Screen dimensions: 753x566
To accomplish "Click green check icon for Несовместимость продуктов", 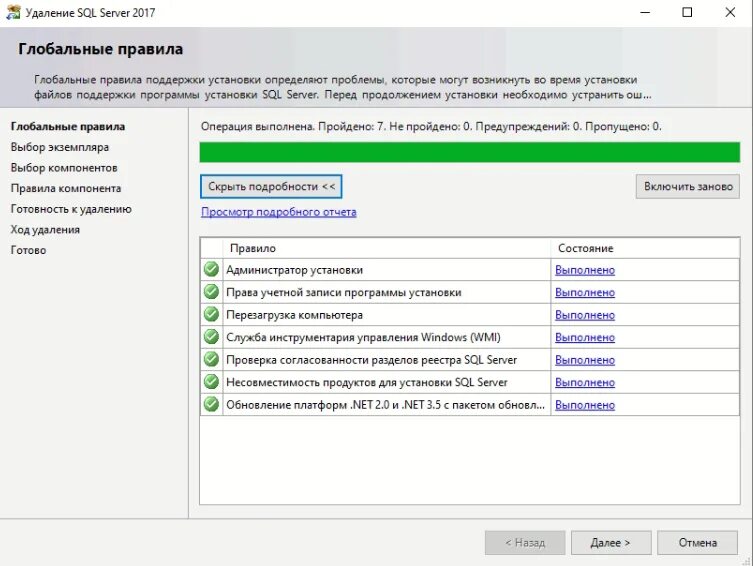I will coord(211,382).
